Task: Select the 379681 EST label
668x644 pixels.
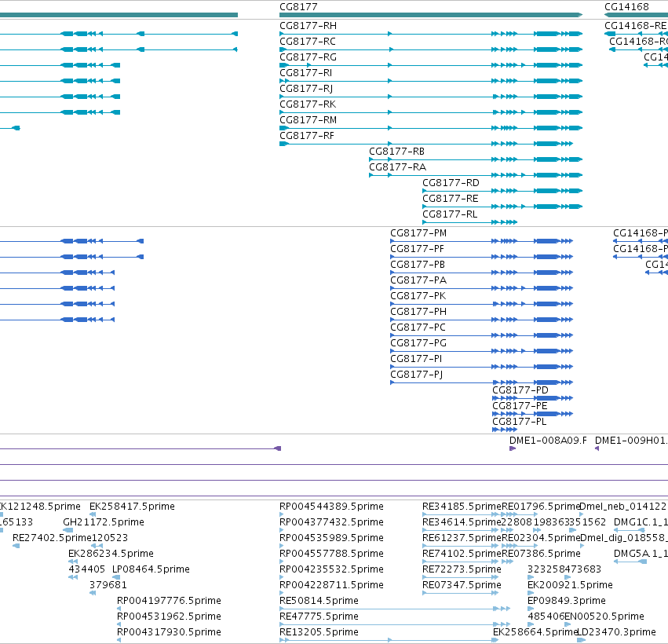Action: pyautogui.click(x=108, y=585)
